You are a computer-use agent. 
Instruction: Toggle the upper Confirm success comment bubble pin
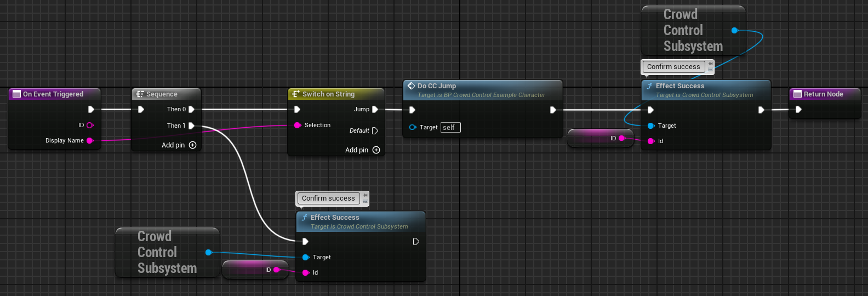710,64
